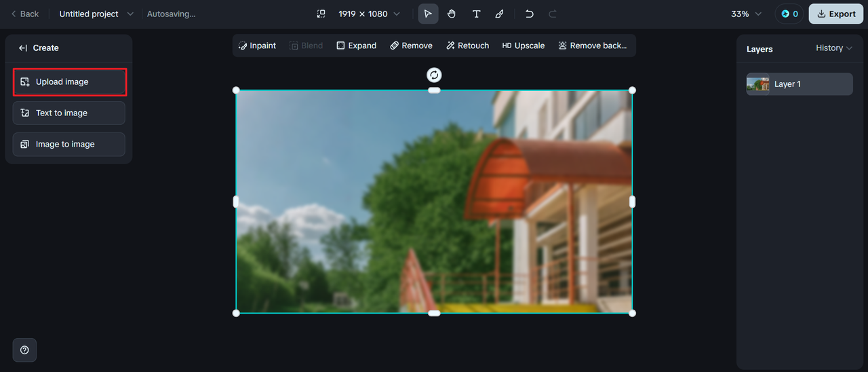Redo the last action
The height and width of the screenshot is (372, 868).
(x=553, y=14)
